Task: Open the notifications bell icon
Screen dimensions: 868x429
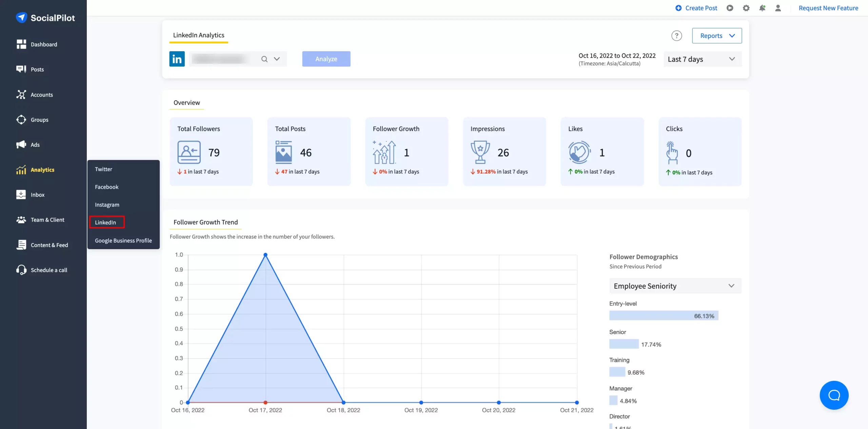Action: (x=762, y=8)
